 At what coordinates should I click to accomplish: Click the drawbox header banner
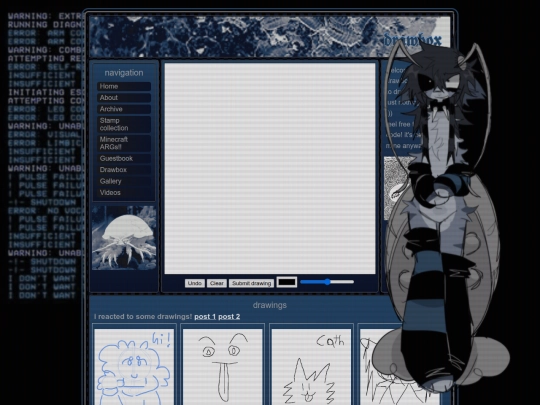(270, 36)
